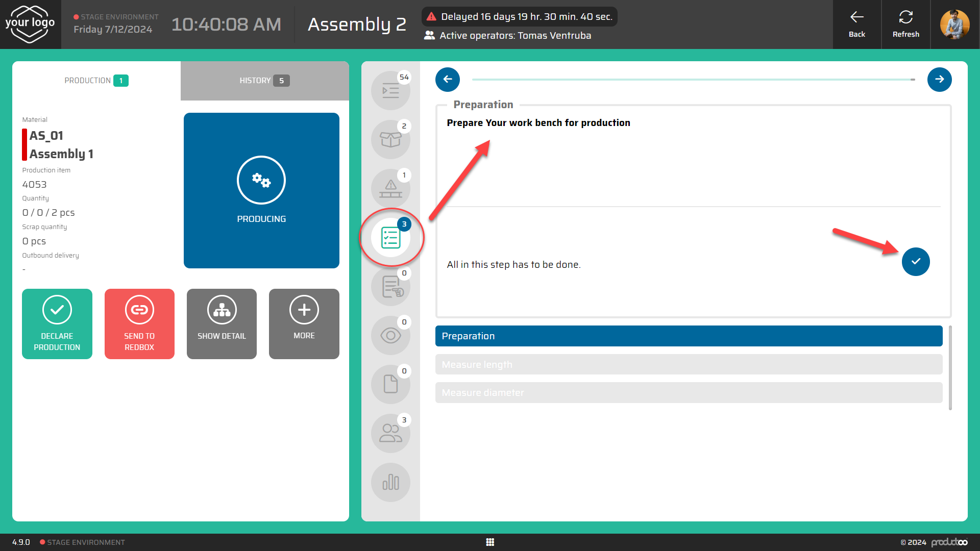
Task: Open the bar chart statistics icon
Action: [390, 483]
